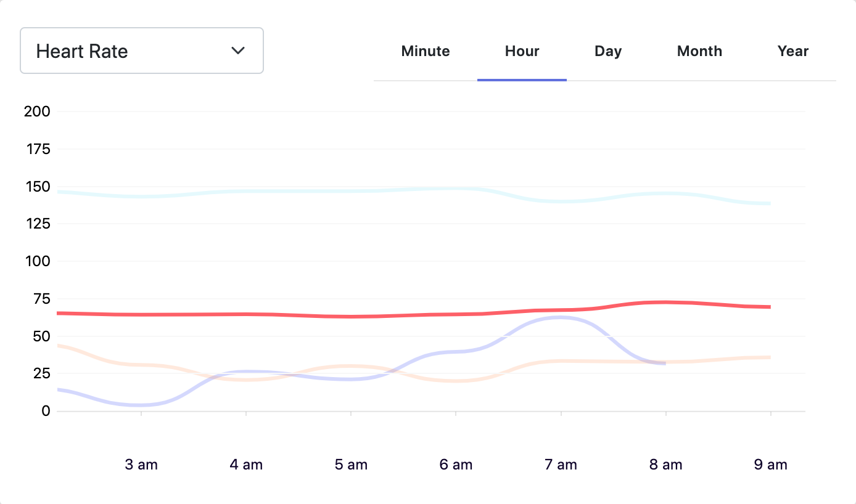Click the 100 y-axis label
Image resolution: width=856 pixels, height=504 pixels.
(x=36, y=261)
